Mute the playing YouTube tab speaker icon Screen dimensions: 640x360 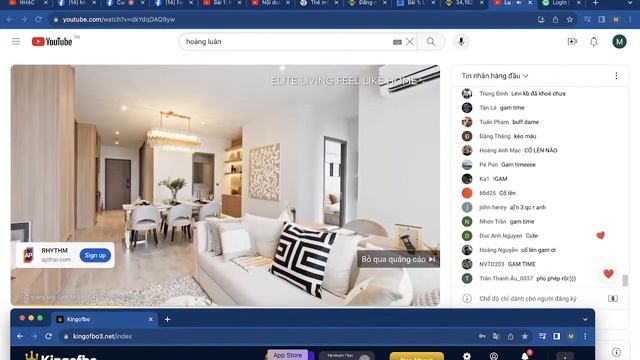(519, 3)
